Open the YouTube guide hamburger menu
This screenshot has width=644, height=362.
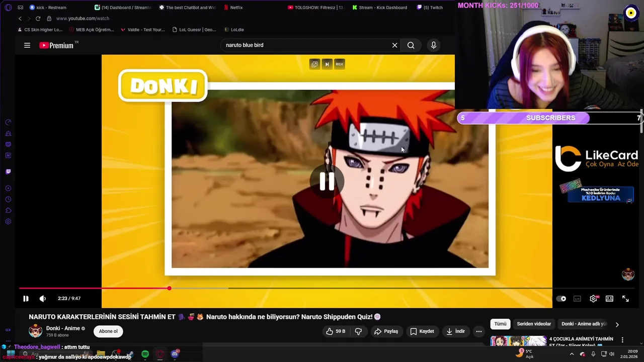point(27,45)
